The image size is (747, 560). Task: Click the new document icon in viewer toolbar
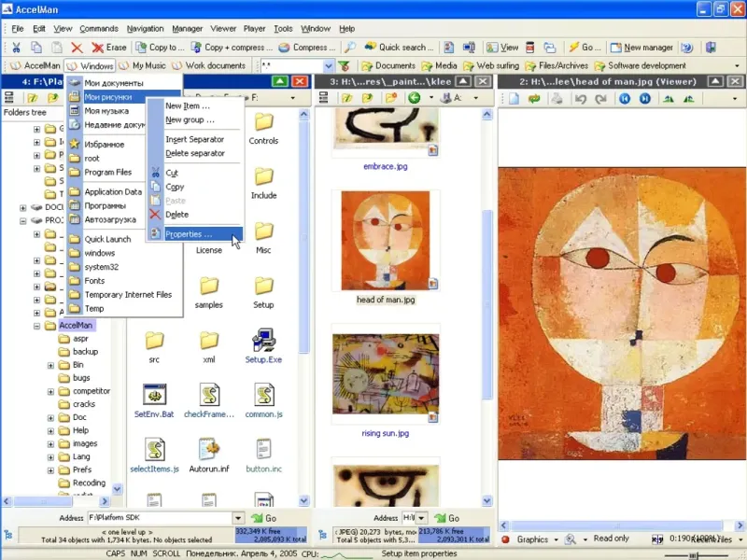pos(514,99)
